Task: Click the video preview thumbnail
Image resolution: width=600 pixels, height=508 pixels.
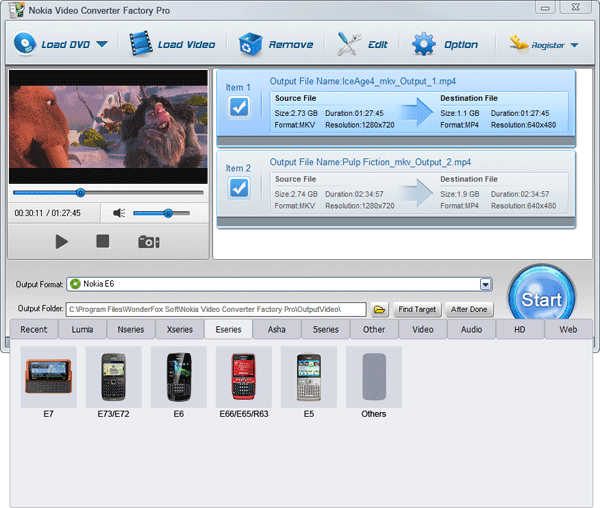Action: click(x=108, y=127)
